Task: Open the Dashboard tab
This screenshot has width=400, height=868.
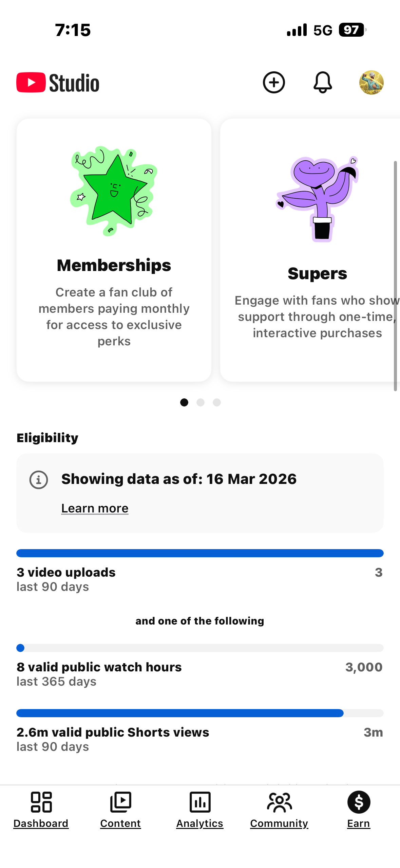Action: pyautogui.click(x=41, y=810)
